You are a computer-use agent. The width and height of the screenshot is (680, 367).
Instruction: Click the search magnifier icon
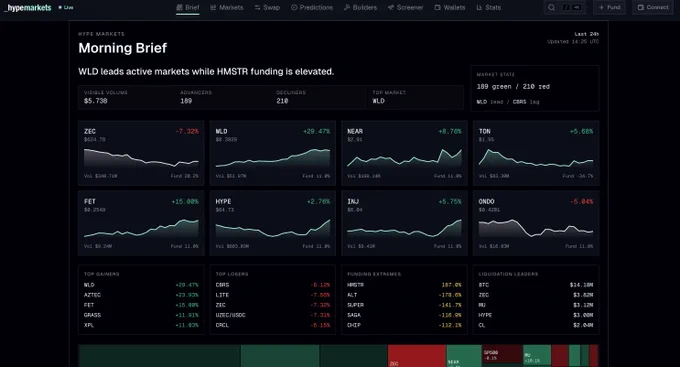(x=551, y=7)
